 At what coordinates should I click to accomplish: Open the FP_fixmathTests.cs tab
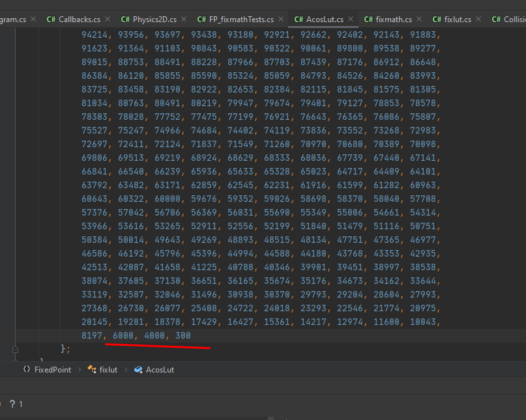241,20
